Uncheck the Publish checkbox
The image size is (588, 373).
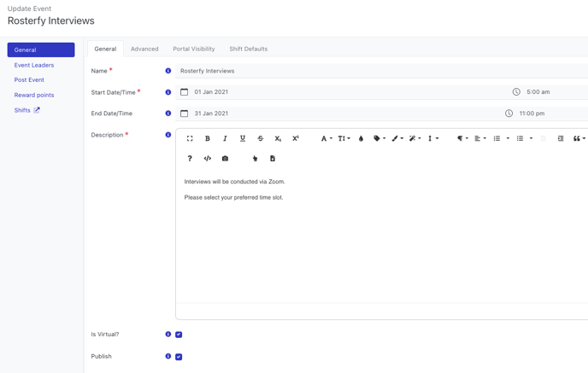point(179,357)
